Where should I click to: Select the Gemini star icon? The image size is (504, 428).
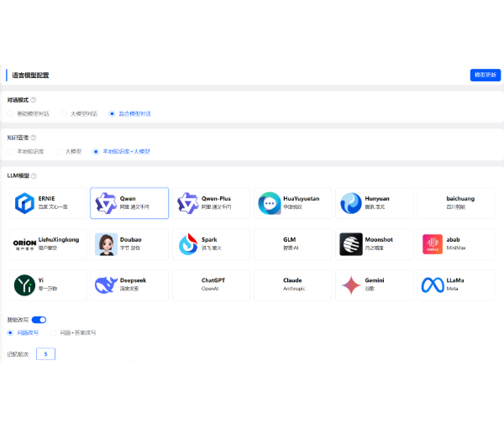[x=350, y=285]
